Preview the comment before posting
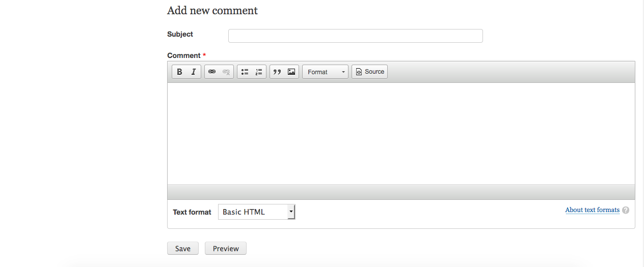 click(226, 248)
